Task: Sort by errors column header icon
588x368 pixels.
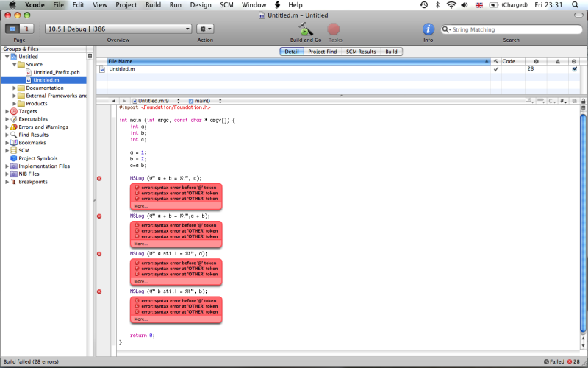Action: click(x=536, y=61)
